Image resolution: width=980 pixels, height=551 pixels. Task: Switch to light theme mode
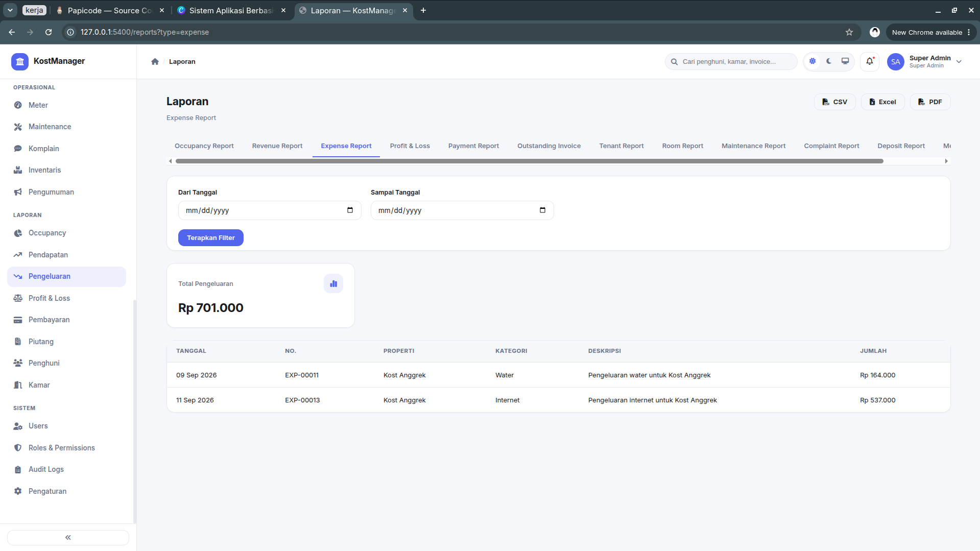(812, 61)
